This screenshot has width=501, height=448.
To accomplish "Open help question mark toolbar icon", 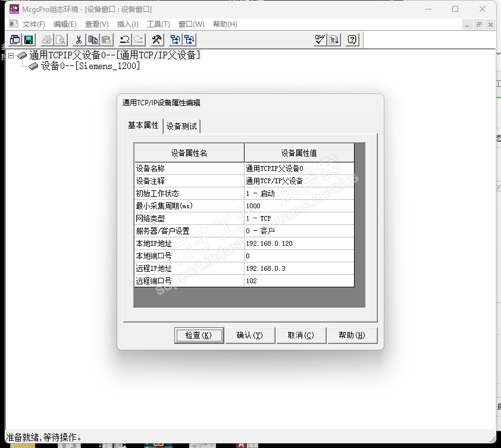I will (352, 40).
